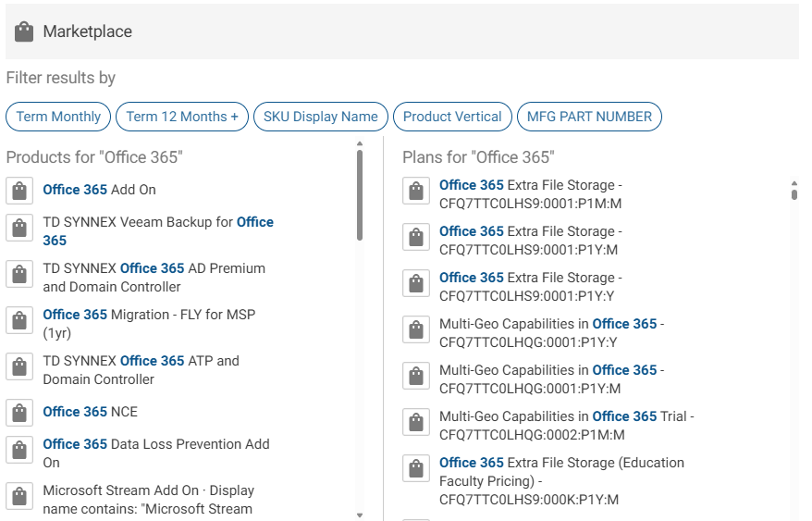Image resolution: width=812 pixels, height=521 pixels.
Task: Click bag icon beside Office 365 Add On
Action: [19, 191]
